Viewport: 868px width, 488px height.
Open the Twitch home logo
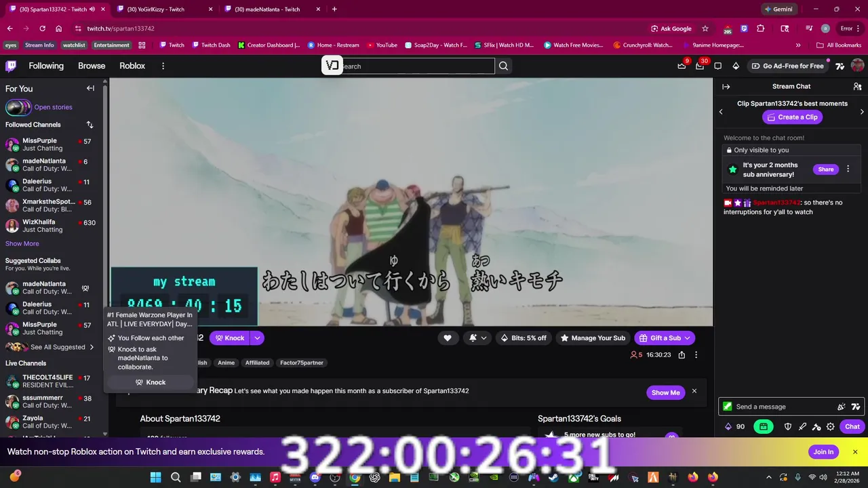click(x=11, y=66)
